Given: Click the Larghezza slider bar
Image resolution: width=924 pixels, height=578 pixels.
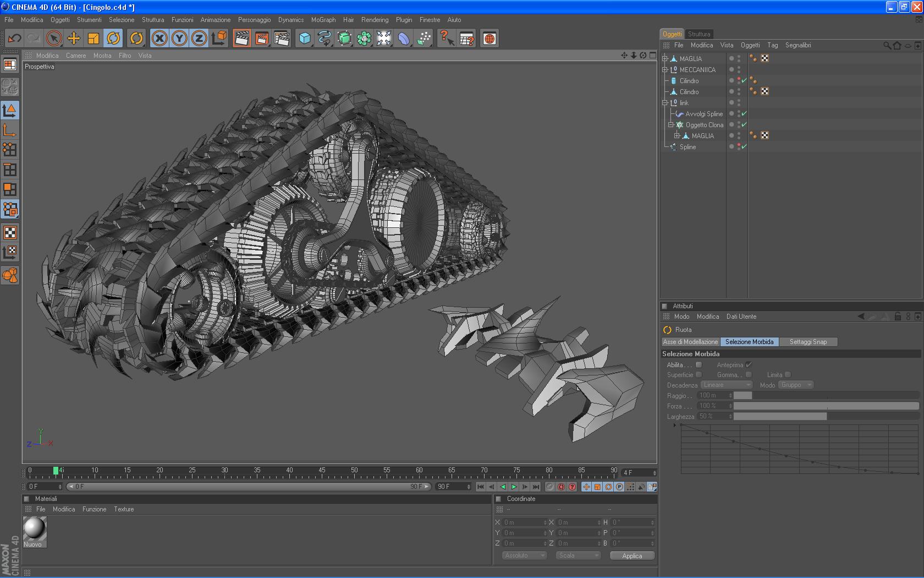Looking at the screenshot, I should pyautogui.click(x=825, y=417).
